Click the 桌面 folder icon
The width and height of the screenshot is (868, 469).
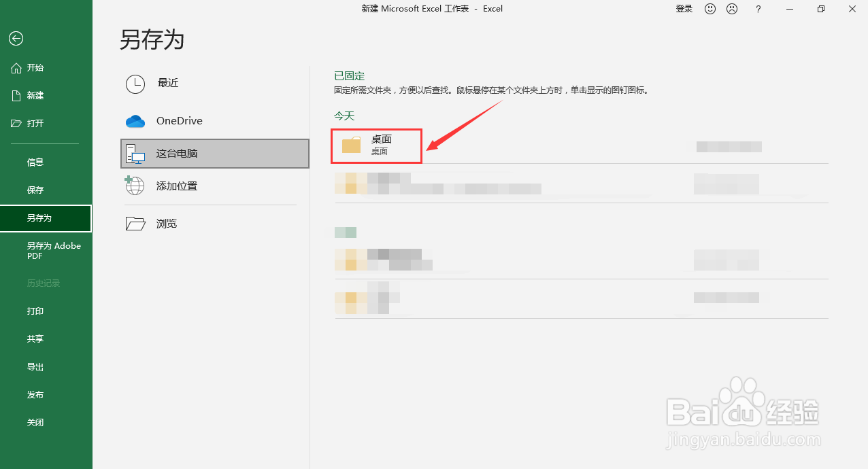(351, 145)
